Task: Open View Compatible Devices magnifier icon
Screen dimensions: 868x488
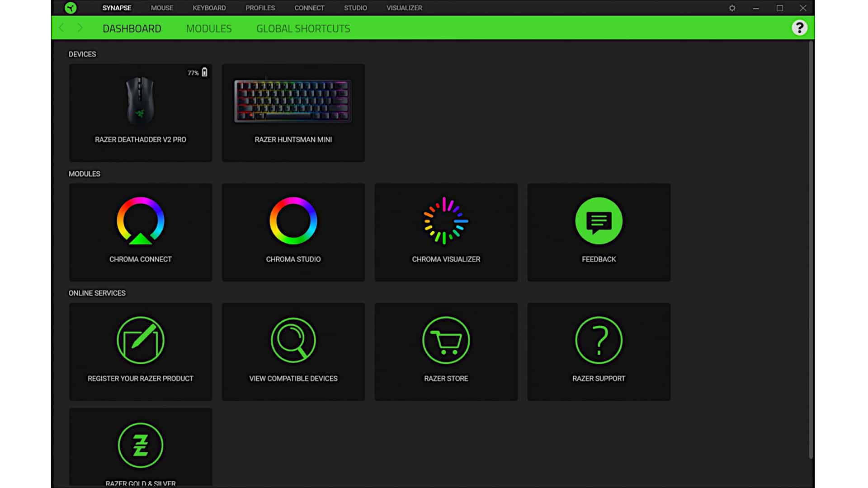Action: pyautogui.click(x=293, y=340)
